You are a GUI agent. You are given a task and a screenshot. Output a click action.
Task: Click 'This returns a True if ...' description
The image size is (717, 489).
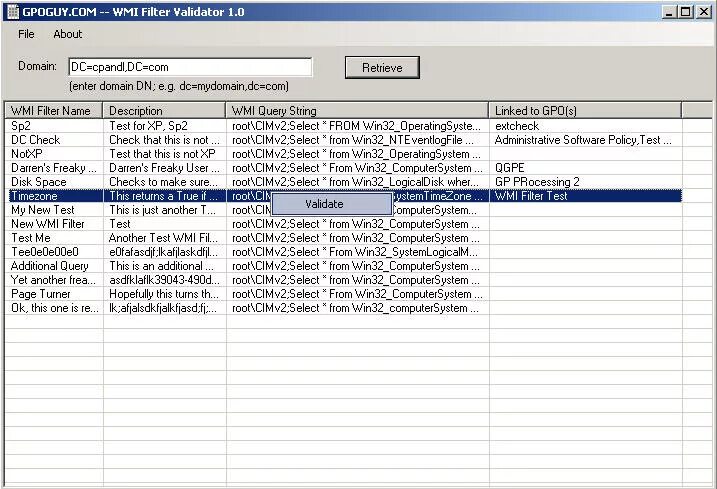pyautogui.click(x=163, y=196)
